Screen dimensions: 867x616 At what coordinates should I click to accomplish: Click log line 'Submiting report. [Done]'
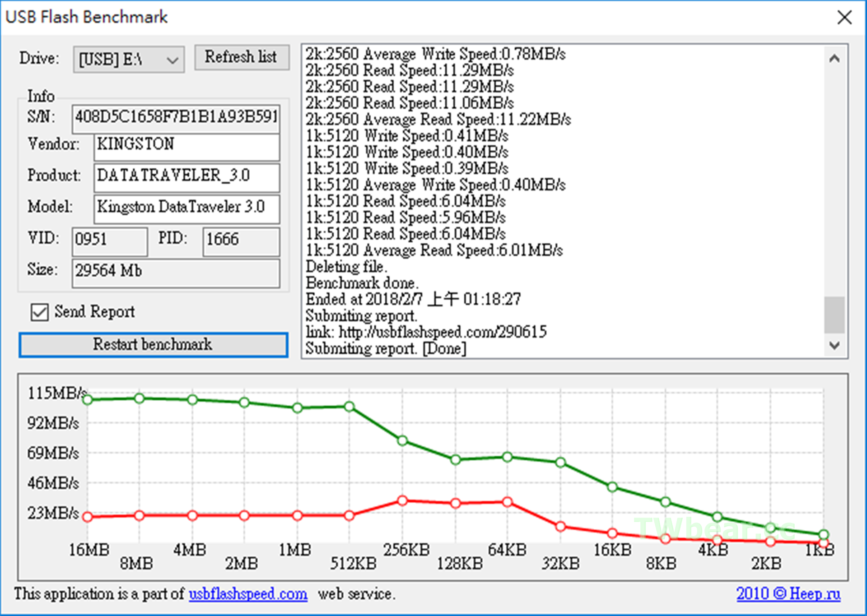386,348
